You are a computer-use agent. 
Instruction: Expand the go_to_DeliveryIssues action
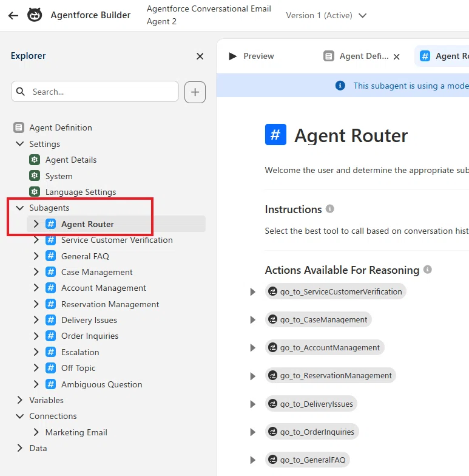pos(252,404)
